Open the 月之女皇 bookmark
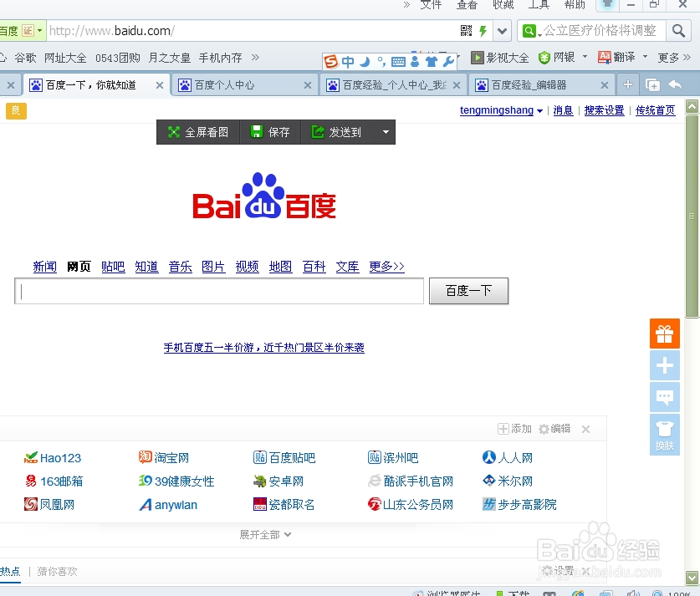The width and height of the screenshot is (700, 596). (x=170, y=58)
